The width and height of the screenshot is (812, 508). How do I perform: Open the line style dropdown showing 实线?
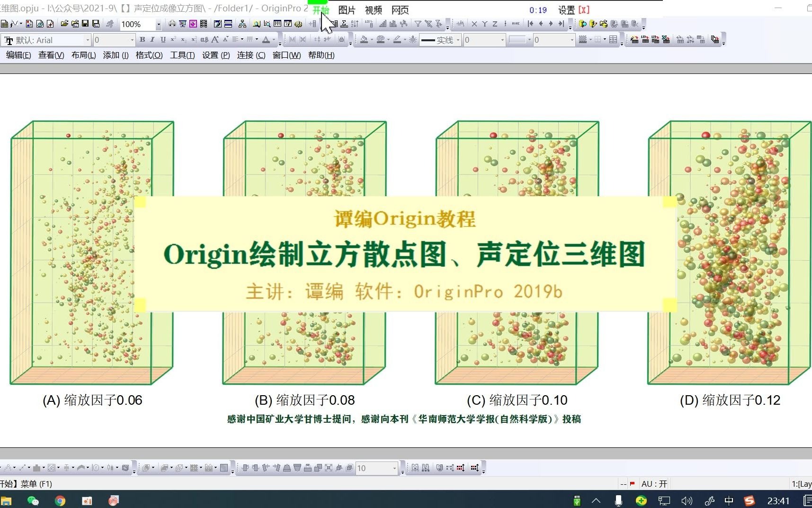[458, 40]
